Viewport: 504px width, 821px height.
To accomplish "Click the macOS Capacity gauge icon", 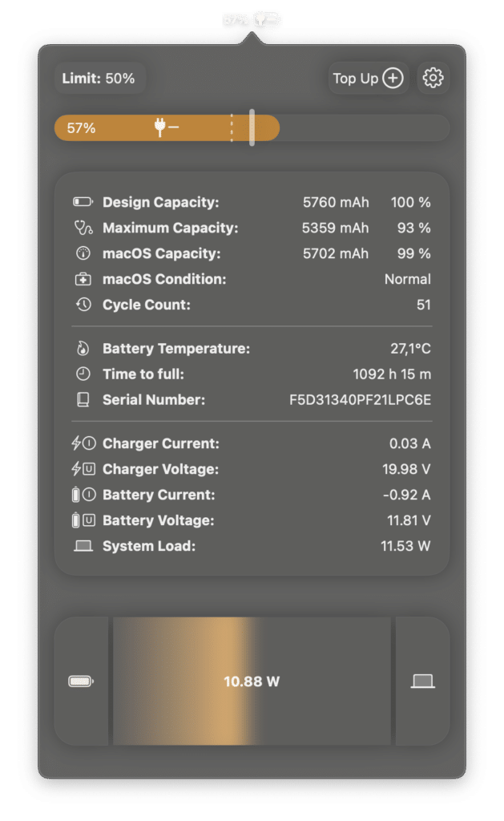I will (x=83, y=254).
